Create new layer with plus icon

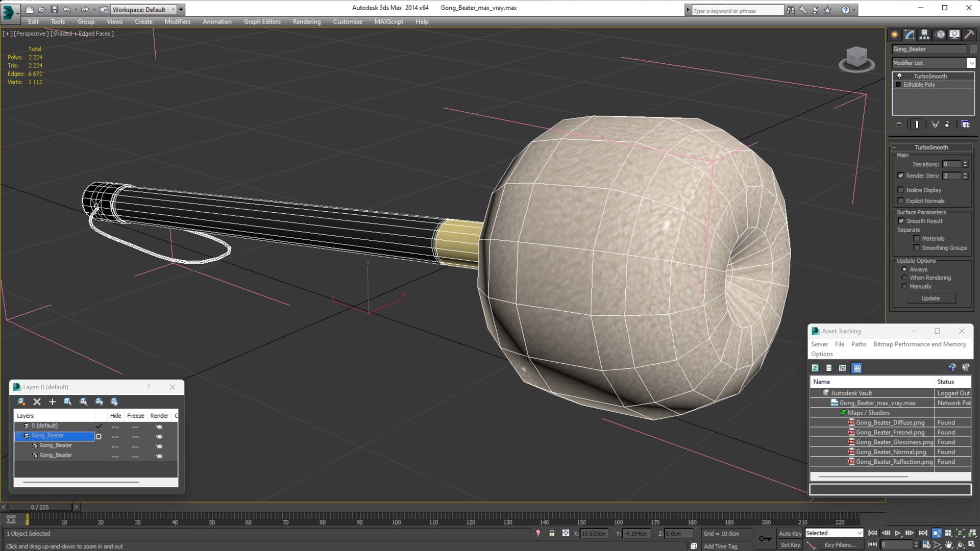point(52,402)
